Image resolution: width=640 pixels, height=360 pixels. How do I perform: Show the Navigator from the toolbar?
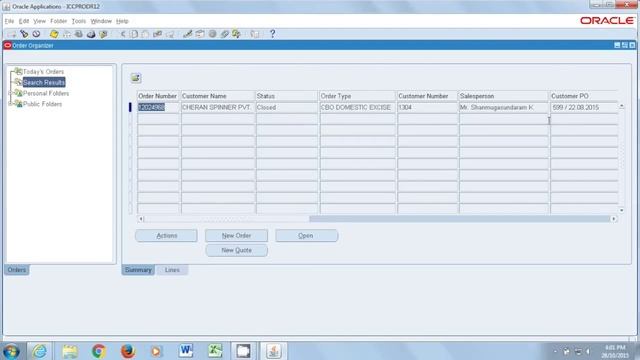point(36,34)
